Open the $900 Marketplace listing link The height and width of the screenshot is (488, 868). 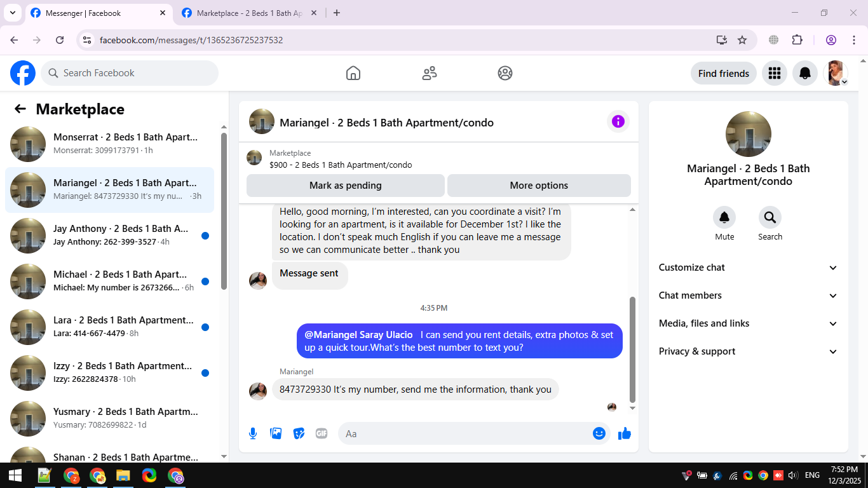point(341,165)
